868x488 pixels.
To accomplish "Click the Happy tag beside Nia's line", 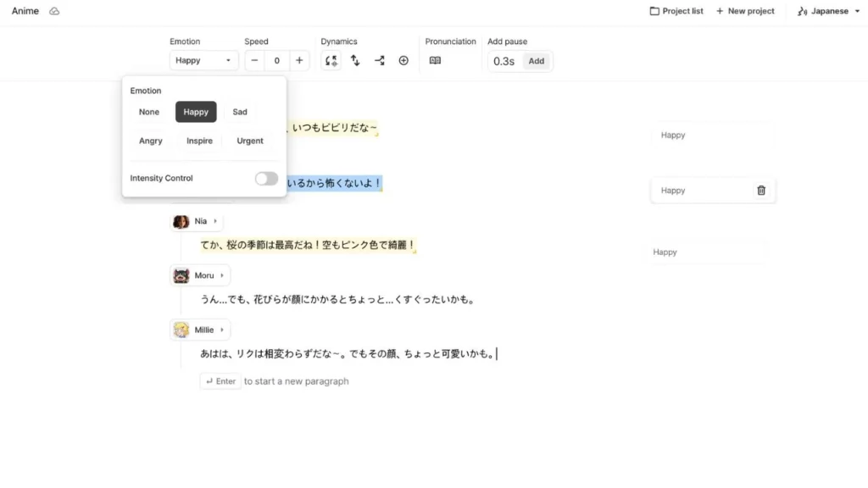I will click(x=709, y=252).
